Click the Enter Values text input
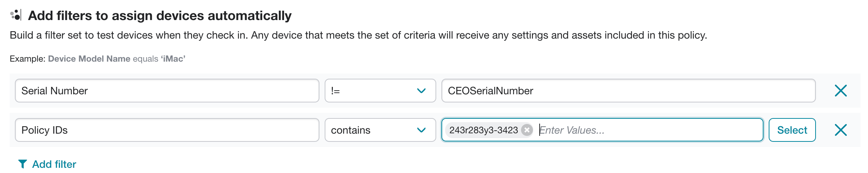This screenshot has height=173, width=868. point(647,130)
